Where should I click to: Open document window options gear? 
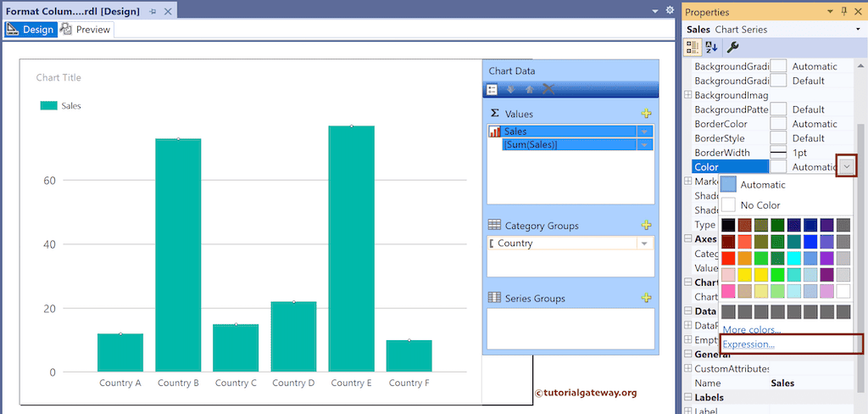(x=670, y=10)
